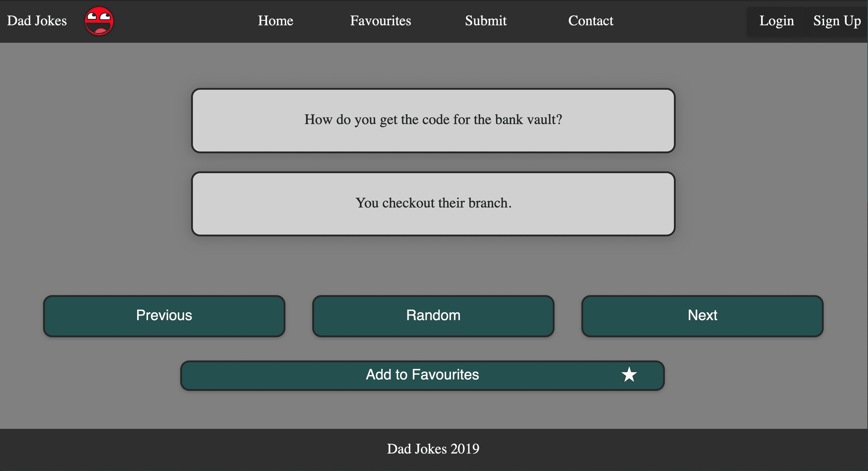Click the Dad Jokes site title
The image size is (868, 471).
click(37, 21)
